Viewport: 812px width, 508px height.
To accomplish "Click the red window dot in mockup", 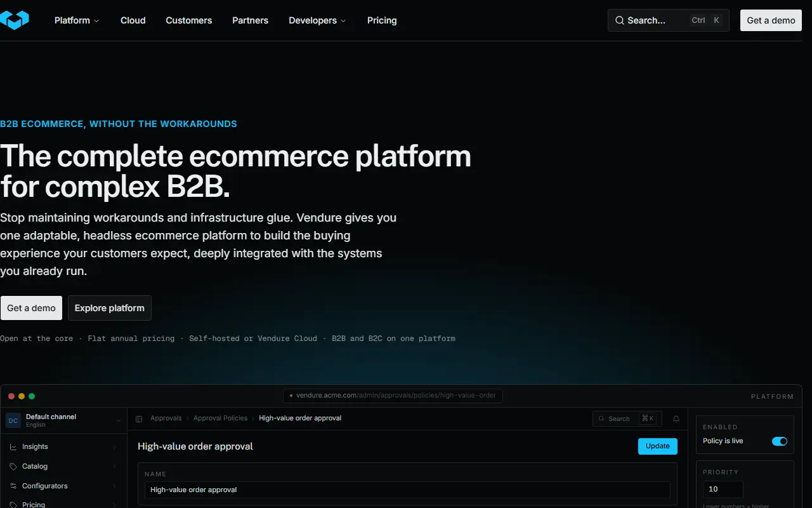I will coord(11,396).
